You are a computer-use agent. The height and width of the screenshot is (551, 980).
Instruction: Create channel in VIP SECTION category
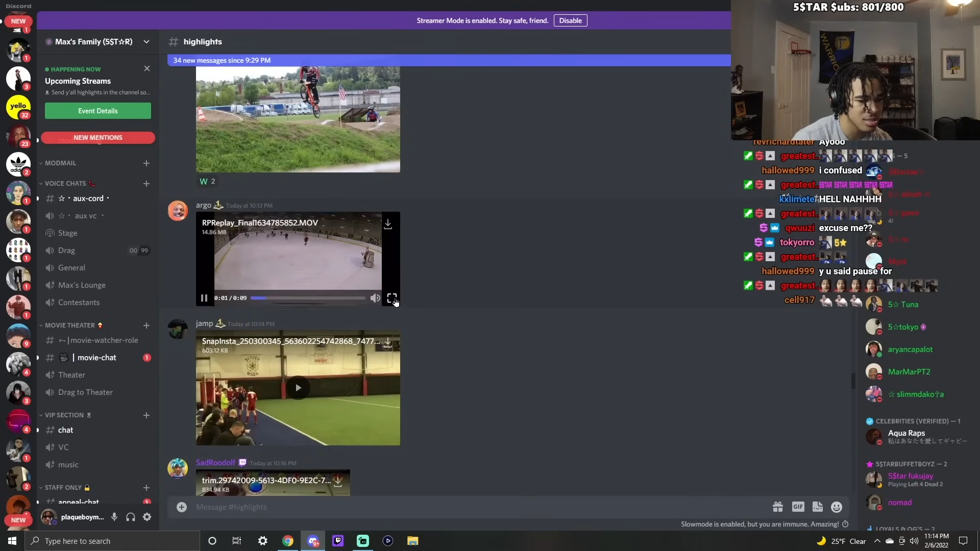point(146,415)
